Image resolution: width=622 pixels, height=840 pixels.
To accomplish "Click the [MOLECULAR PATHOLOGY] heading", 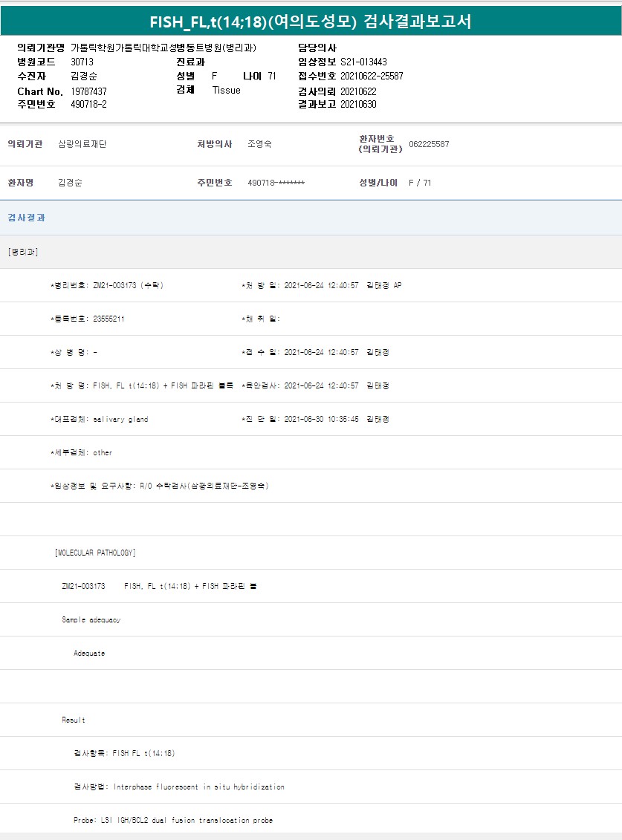I will [x=95, y=553].
